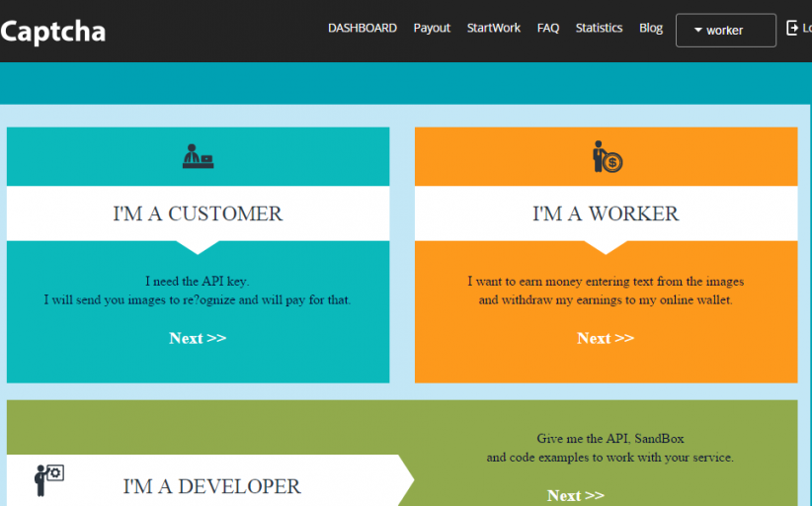Click Next >> in the worker card
Screen dimensions: 812x506
606,338
